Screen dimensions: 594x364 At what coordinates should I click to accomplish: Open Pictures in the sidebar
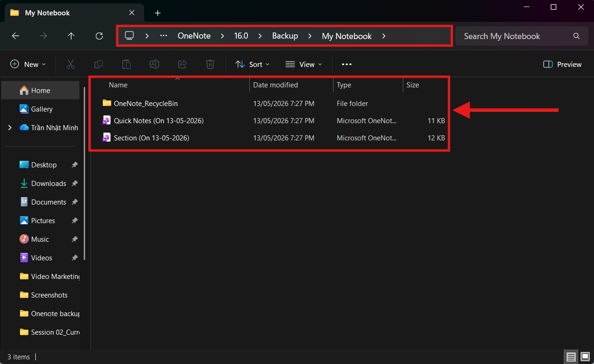click(43, 221)
